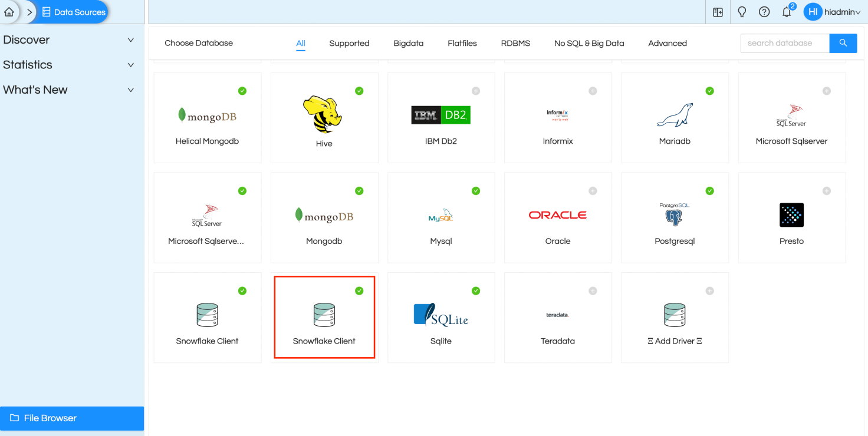Viewport: 868px width, 436px height.
Task: Click the IBM Db2 label
Action: coord(441,141)
